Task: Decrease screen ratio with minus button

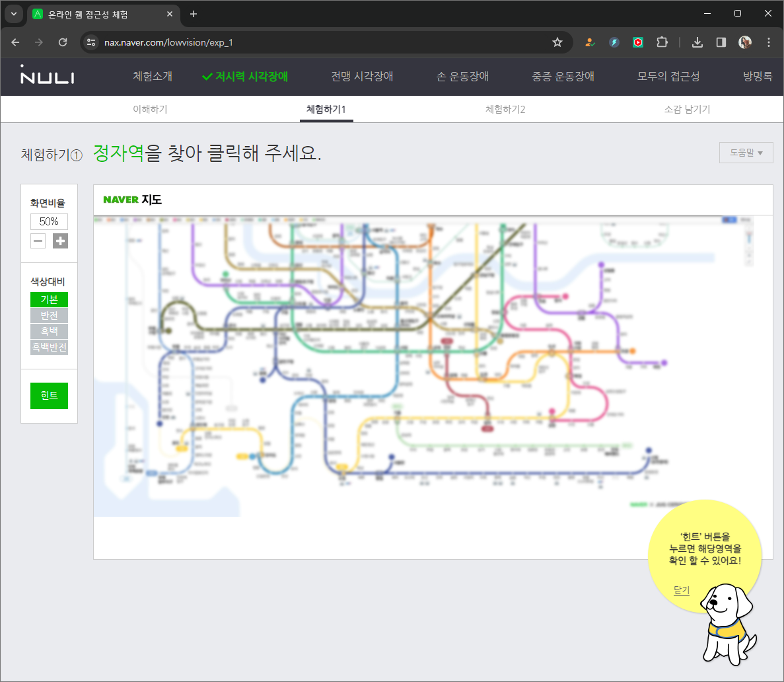Action: (x=38, y=241)
